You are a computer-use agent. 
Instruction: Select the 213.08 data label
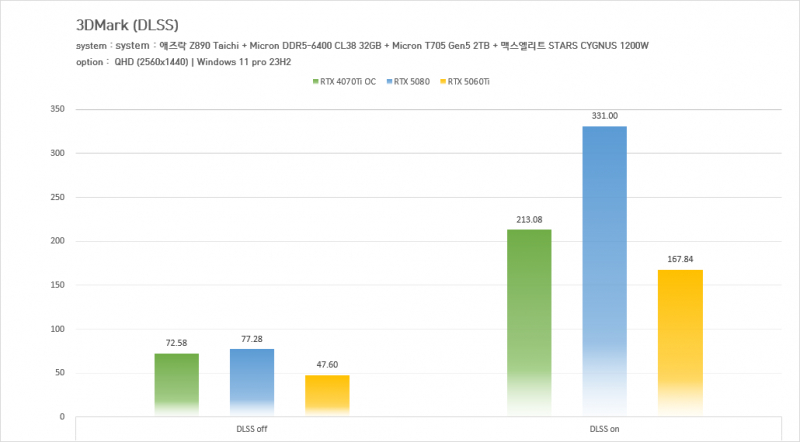(529, 219)
